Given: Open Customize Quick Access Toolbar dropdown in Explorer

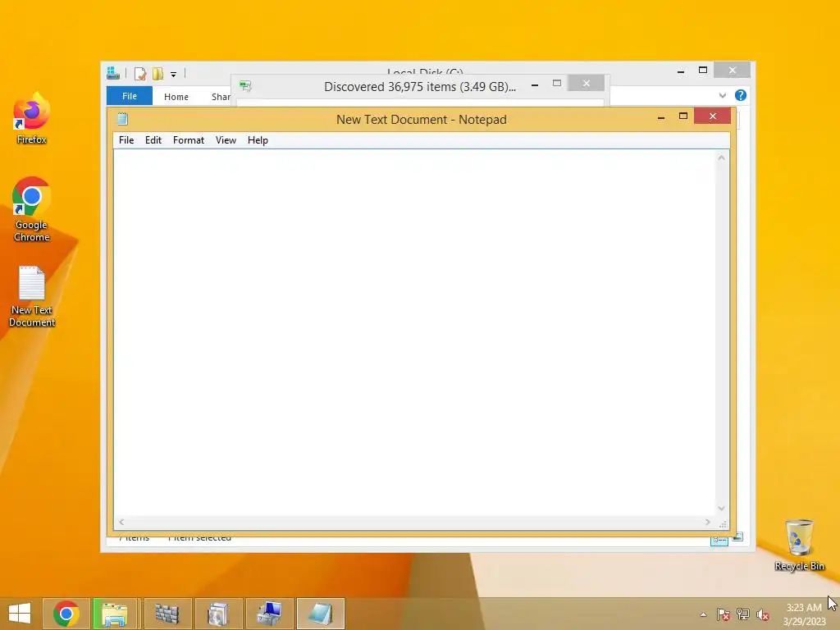Looking at the screenshot, I should pyautogui.click(x=174, y=75).
